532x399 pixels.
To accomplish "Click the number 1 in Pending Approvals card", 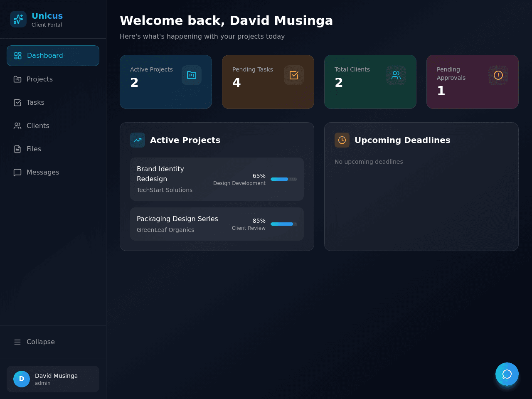I will tap(441, 91).
